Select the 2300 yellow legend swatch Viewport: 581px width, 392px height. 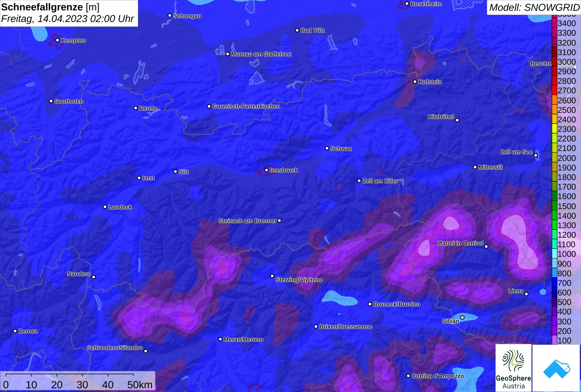click(554, 129)
